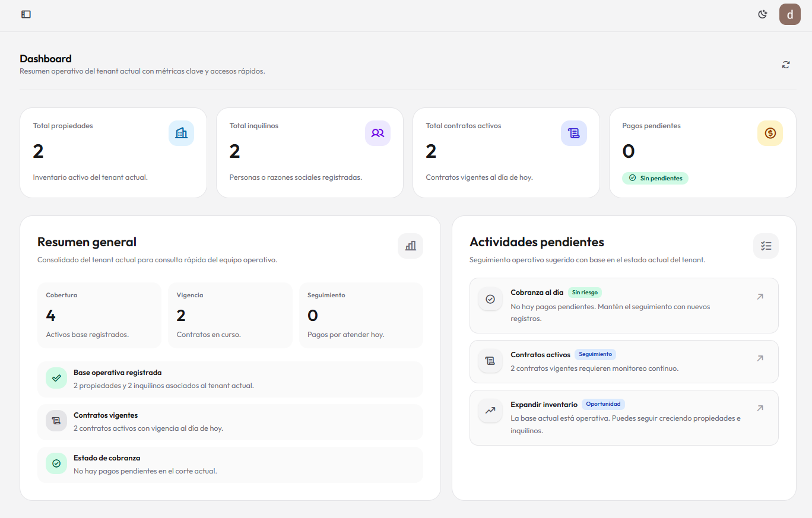Image resolution: width=812 pixels, height=518 pixels.
Task: Click the Vigencia label
Action: click(x=190, y=295)
